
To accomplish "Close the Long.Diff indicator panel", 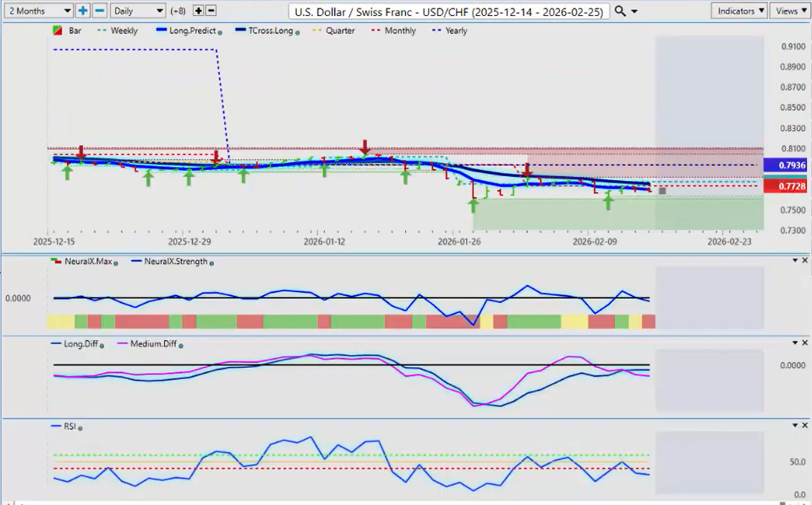I will point(804,343).
